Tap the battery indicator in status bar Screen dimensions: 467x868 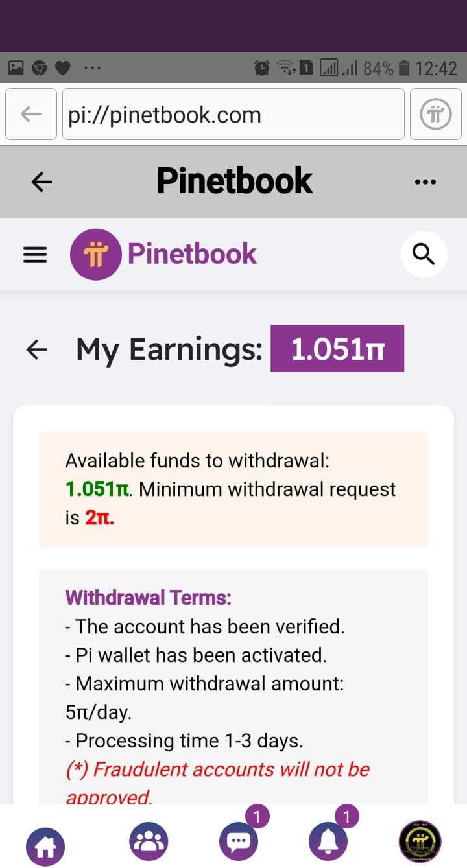[x=404, y=67]
